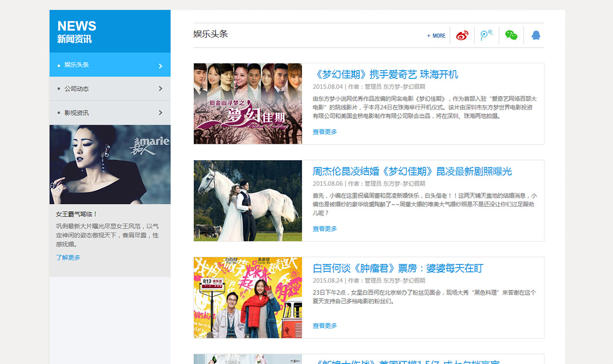
Task: Click the 2015.08.24 article date line
Action: (x=369, y=280)
